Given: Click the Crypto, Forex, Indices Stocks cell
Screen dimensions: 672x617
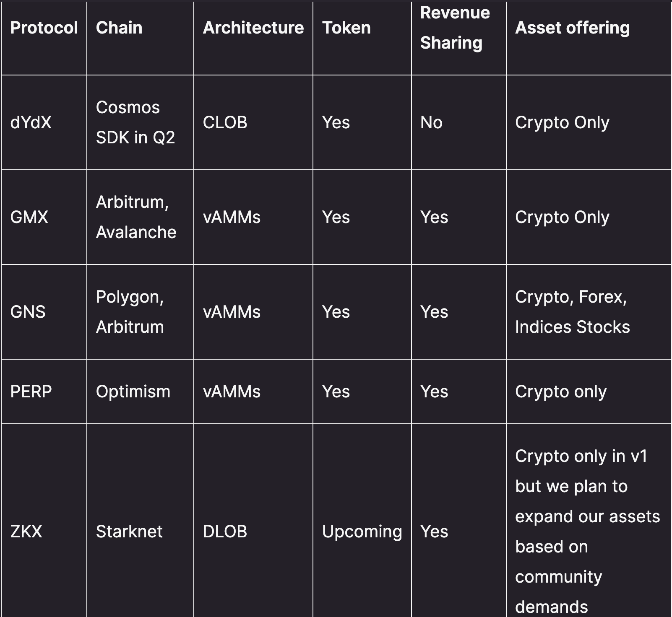Looking at the screenshot, I should [573, 312].
